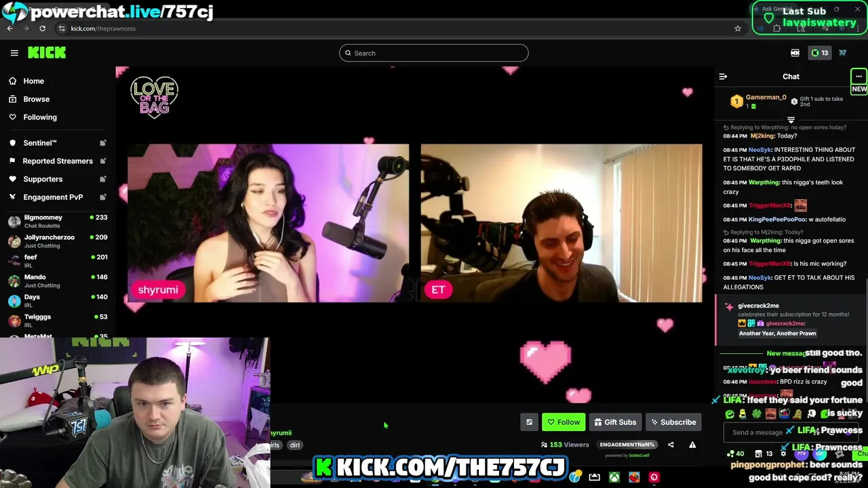The height and width of the screenshot is (488, 868).
Task: Open Reported Streamers external link icon
Action: click(103, 161)
